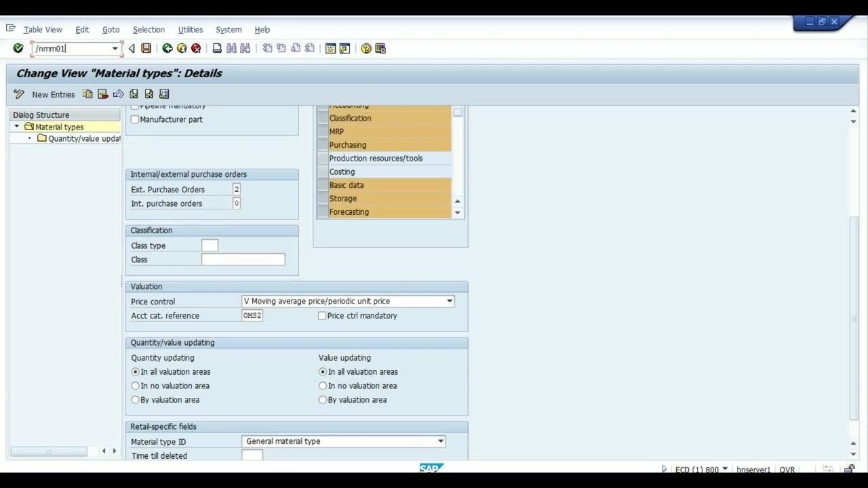Click the red Cancel icon
Image resolution: width=868 pixels, height=488 pixels.
point(196,48)
